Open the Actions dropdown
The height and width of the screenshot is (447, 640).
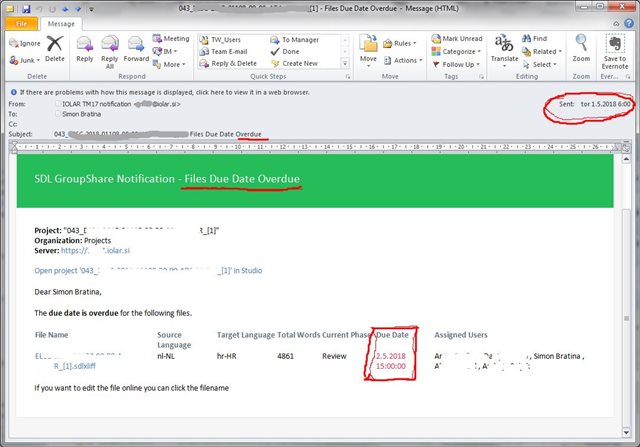[x=403, y=60]
